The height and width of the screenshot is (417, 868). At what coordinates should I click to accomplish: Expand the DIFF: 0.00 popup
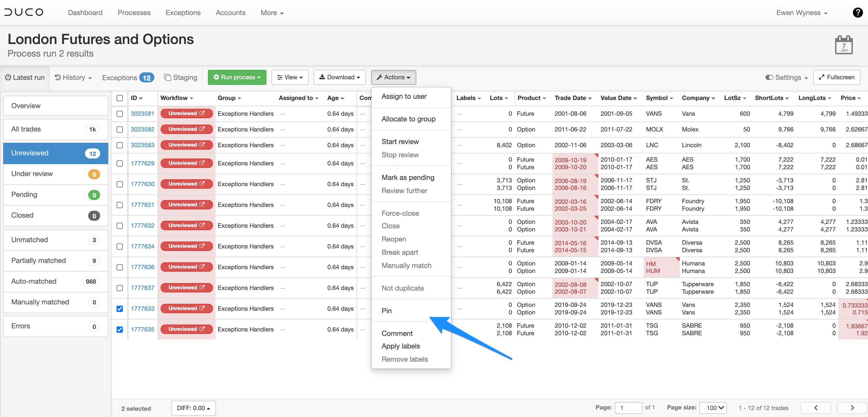pyautogui.click(x=193, y=408)
